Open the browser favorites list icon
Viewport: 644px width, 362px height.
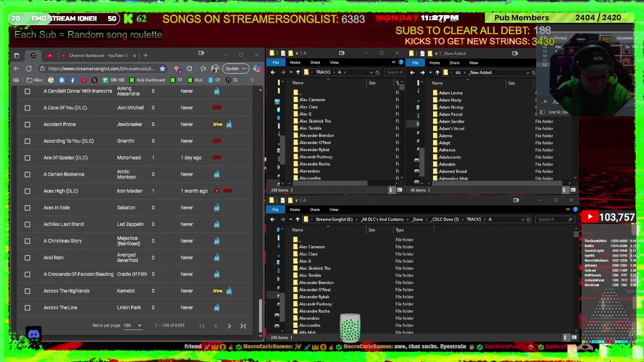click(x=203, y=68)
